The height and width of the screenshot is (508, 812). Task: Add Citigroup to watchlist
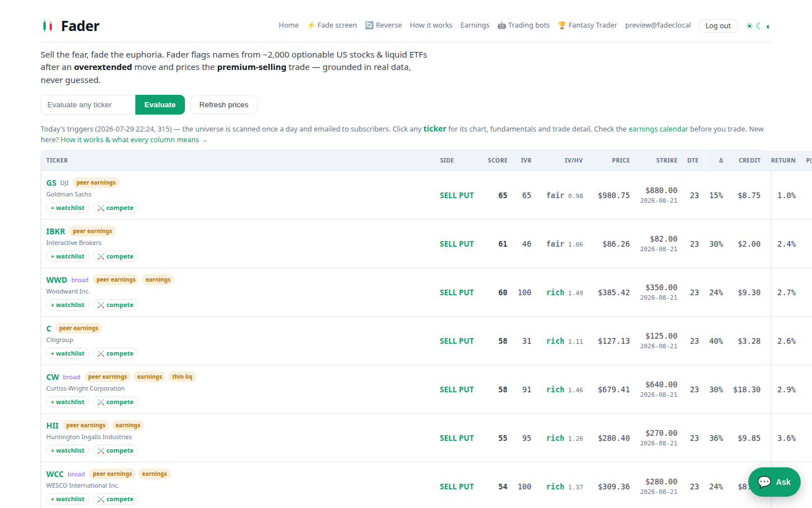click(x=68, y=354)
